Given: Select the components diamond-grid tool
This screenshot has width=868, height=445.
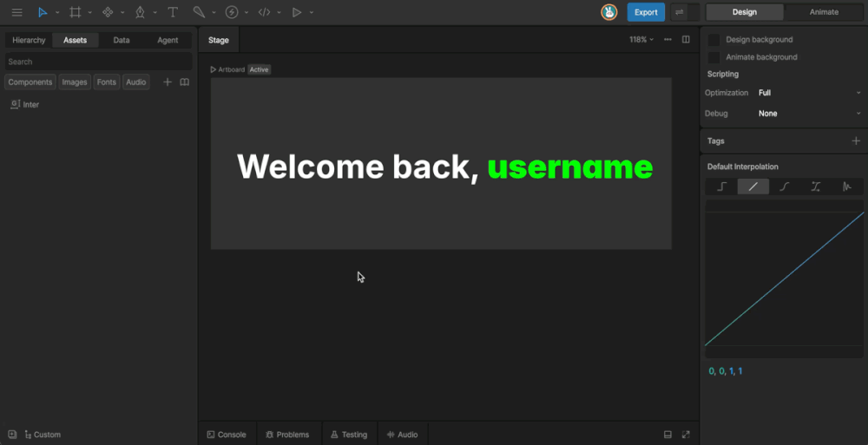Looking at the screenshot, I should point(108,12).
